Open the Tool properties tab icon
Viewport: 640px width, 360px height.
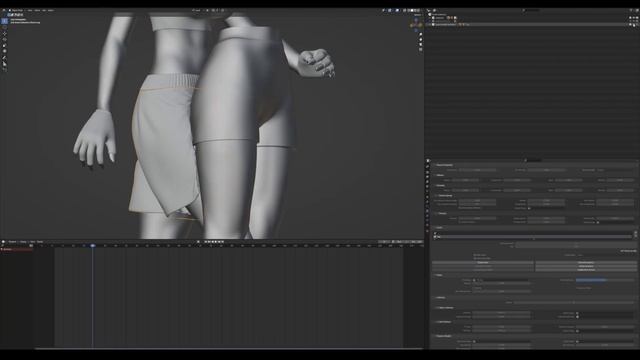427,166
